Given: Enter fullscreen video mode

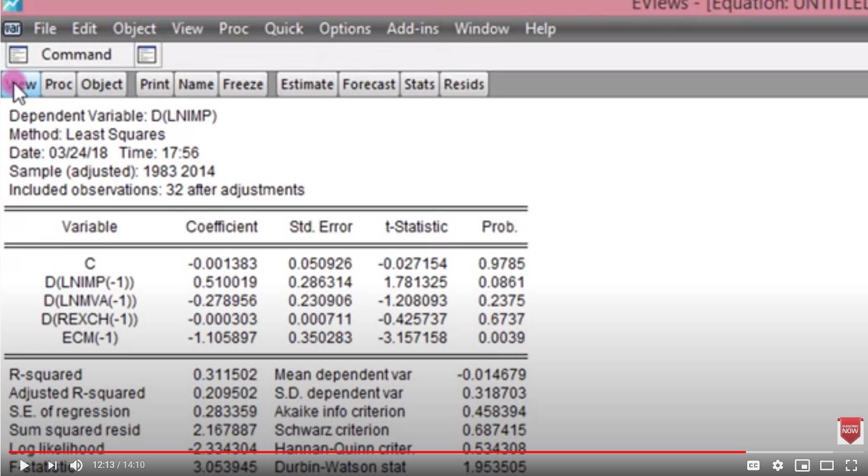Looking at the screenshot, I should 851,465.
